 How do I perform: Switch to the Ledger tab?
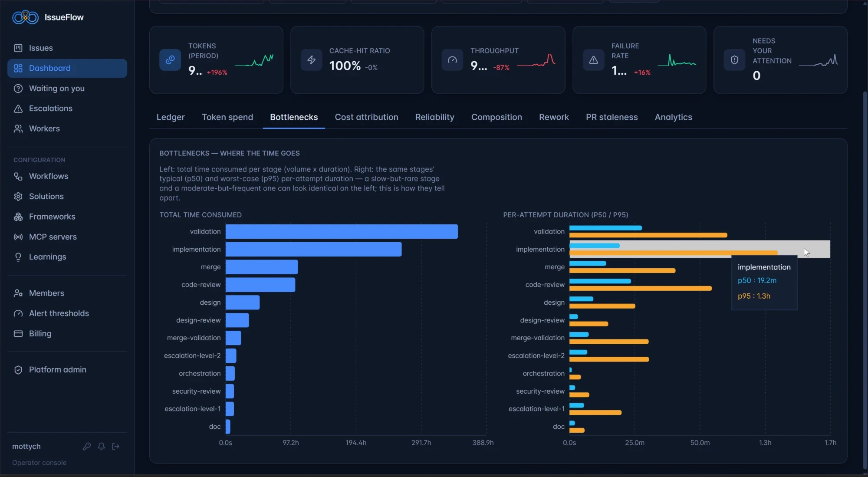pos(171,117)
